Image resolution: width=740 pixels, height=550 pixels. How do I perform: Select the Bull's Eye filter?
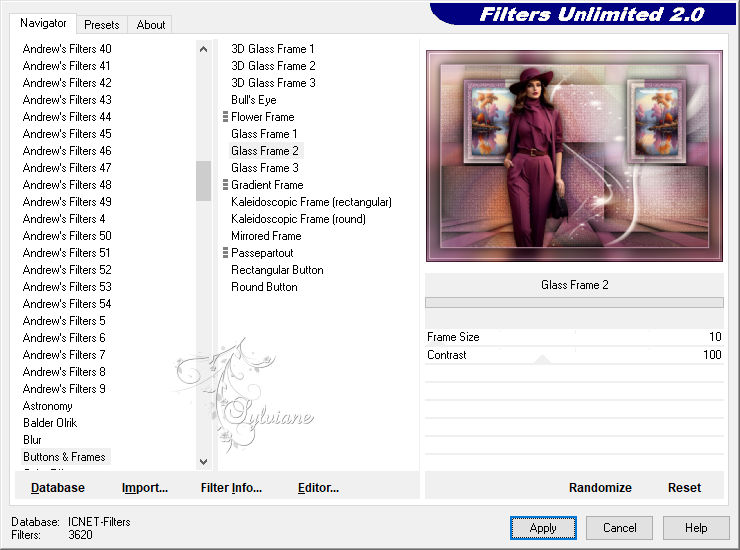tap(254, 100)
